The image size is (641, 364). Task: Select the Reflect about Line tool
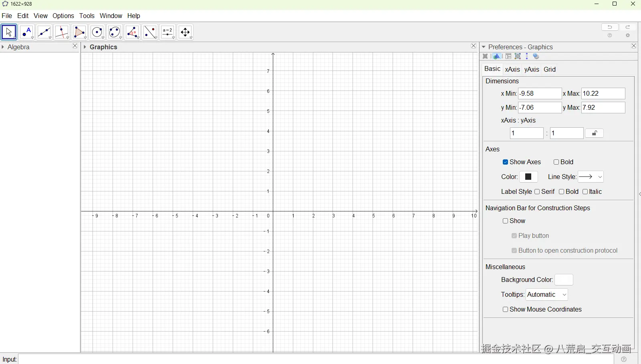point(150,32)
